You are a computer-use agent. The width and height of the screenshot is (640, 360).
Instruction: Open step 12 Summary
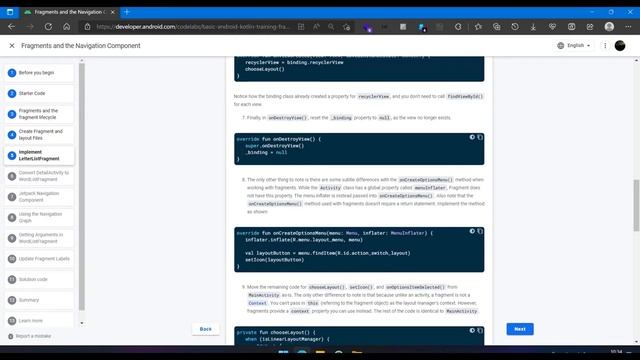[39, 300]
